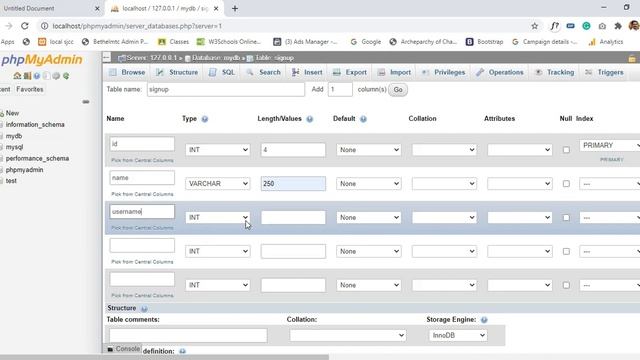640x360 pixels.
Task: Open Collation dropdown for id row
Action: click(x=444, y=150)
